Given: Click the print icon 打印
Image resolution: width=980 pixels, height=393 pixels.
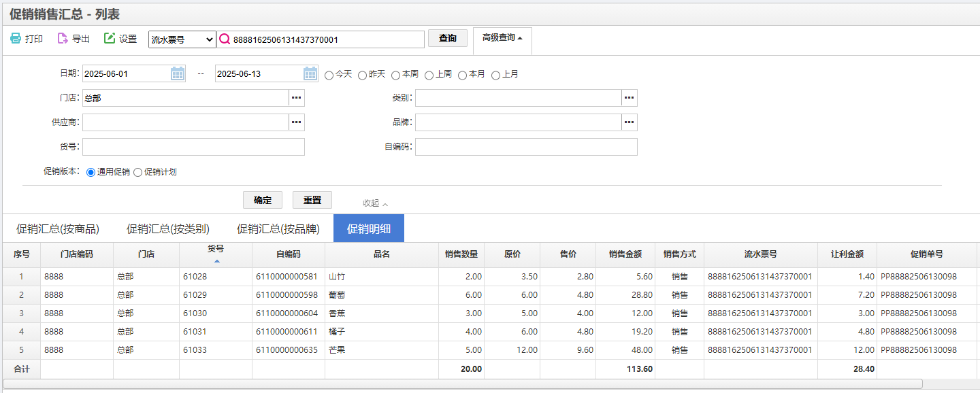Looking at the screenshot, I should tap(16, 39).
